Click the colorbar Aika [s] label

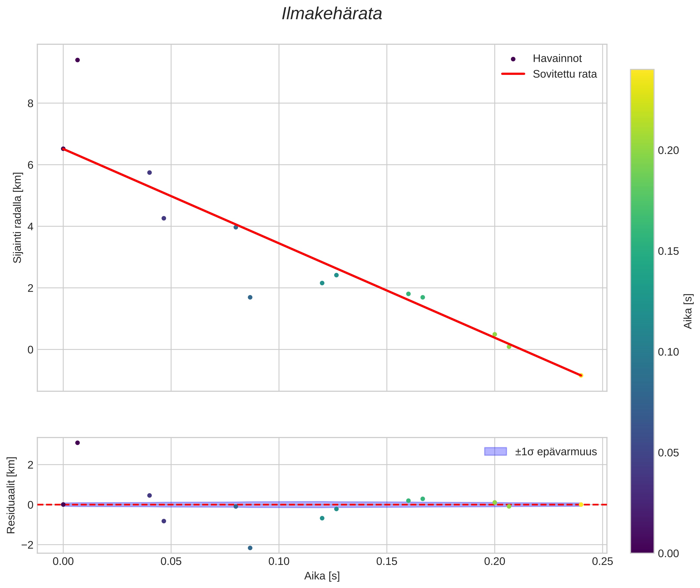click(688, 311)
